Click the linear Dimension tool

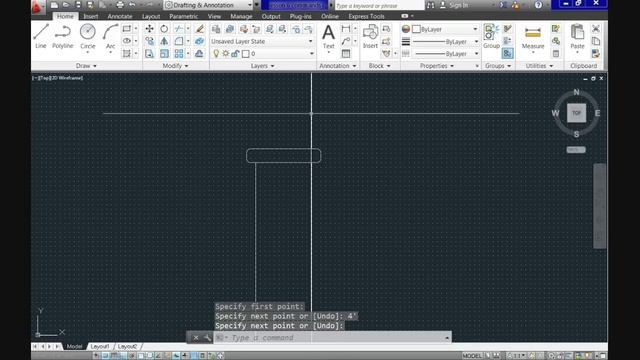point(346,29)
